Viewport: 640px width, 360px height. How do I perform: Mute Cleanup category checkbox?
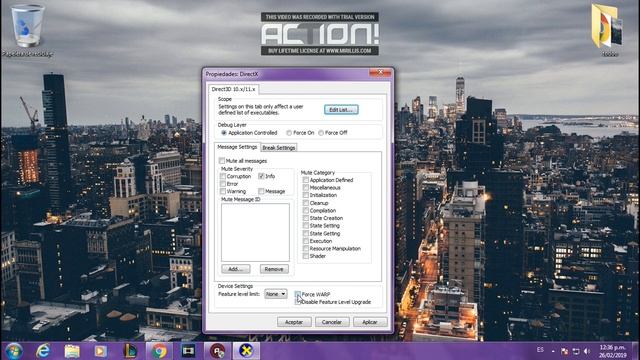pyautogui.click(x=305, y=202)
